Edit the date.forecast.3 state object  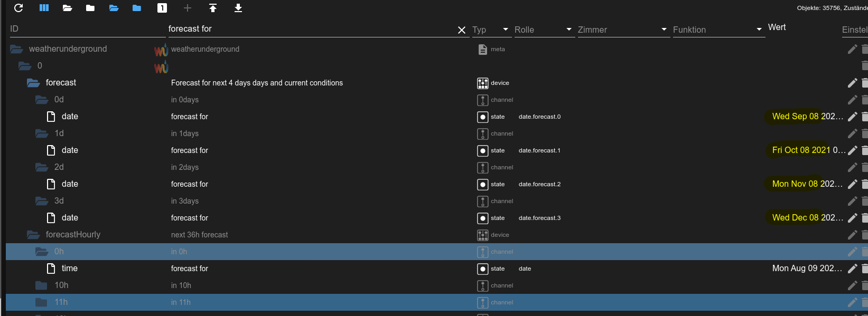point(852,218)
